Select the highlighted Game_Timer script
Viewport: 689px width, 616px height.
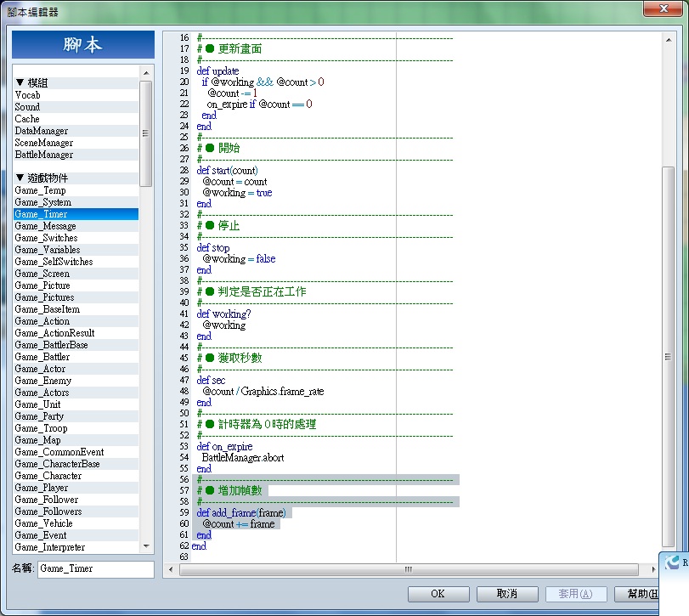pos(76,214)
